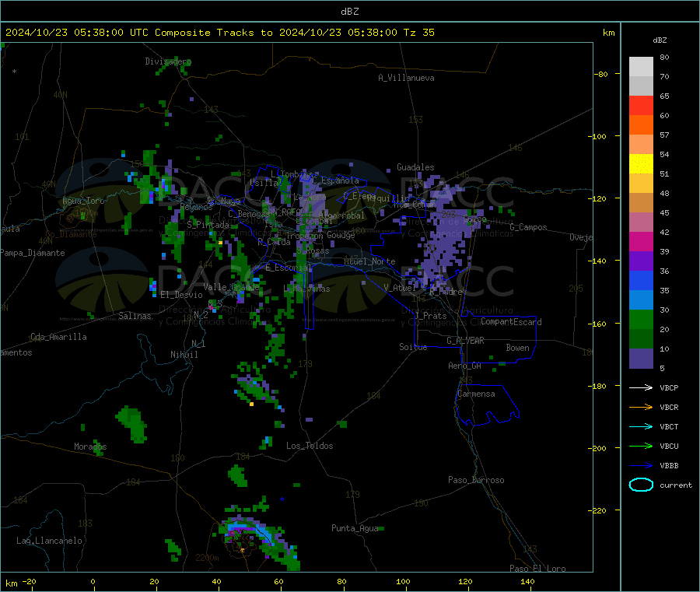Select the yellow 51 dBZ color band
This screenshot has height=592, width=700.
tap(641, 164)
